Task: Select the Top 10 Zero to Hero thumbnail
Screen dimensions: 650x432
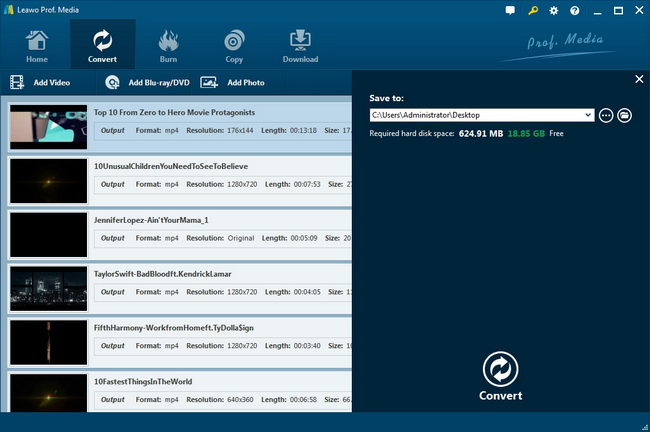Action: pos(48,126)
